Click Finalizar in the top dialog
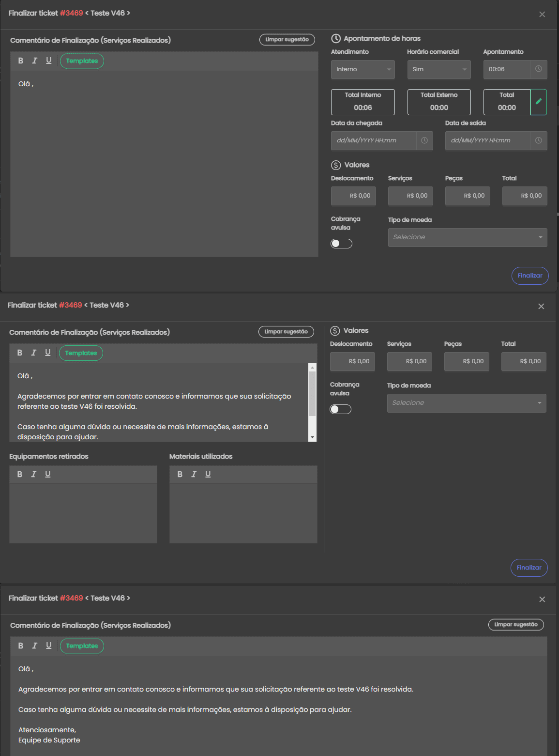The height and width of the screenshot is (756, 559). (530, 276)
